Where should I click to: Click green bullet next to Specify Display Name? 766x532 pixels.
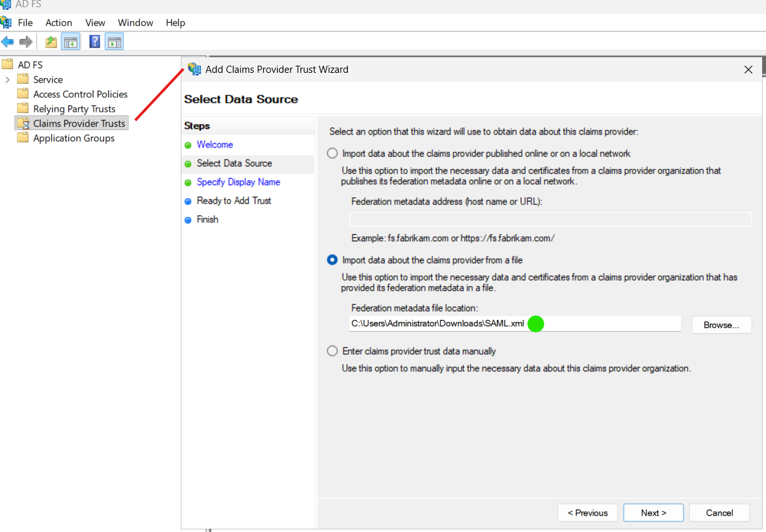pyautogui.click(x=188, y=183)
